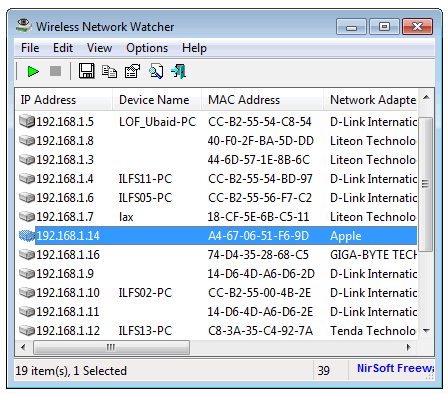Open the File menu

pyautogui.click(x=30, y=48)
